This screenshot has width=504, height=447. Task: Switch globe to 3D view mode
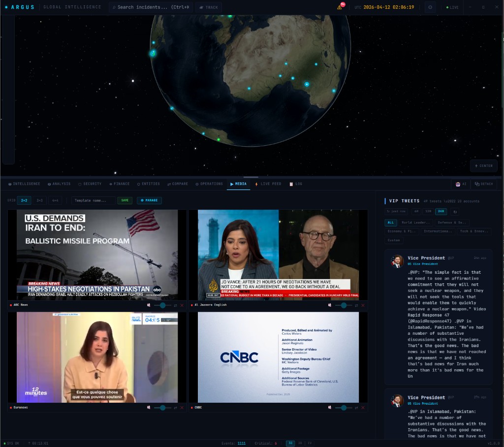click(290, 443)
